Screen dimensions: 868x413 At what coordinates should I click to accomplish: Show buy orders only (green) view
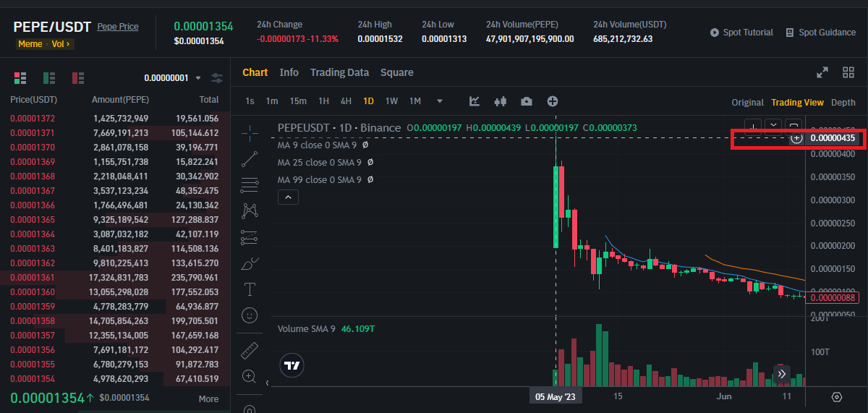(x=49, y=77)
